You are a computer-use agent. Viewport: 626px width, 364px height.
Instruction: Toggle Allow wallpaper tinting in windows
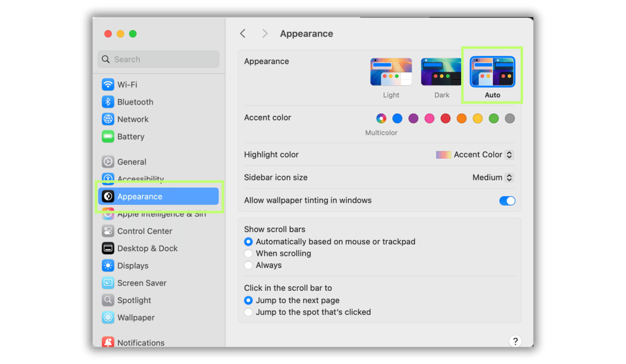(507, 201)
